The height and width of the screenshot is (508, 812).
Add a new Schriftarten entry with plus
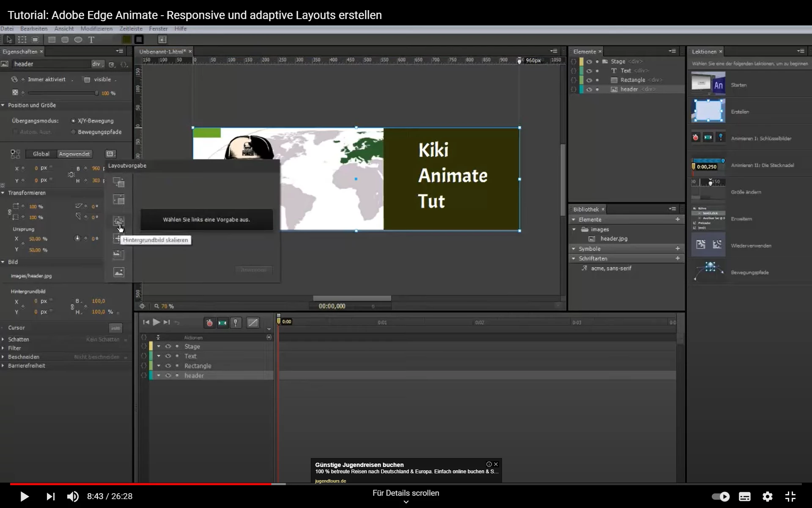(x=678, y=258)
